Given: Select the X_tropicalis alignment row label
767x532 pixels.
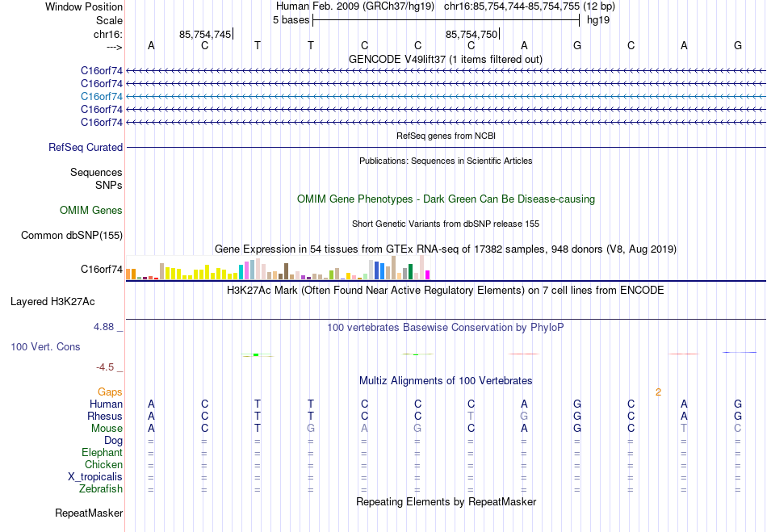Looking at the screenshot, I should 95,477.
